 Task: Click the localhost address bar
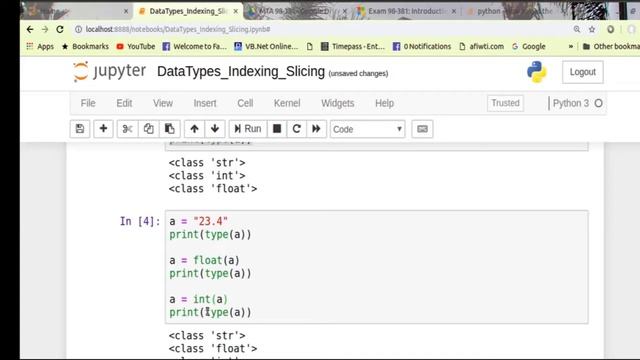click(178, 29)
